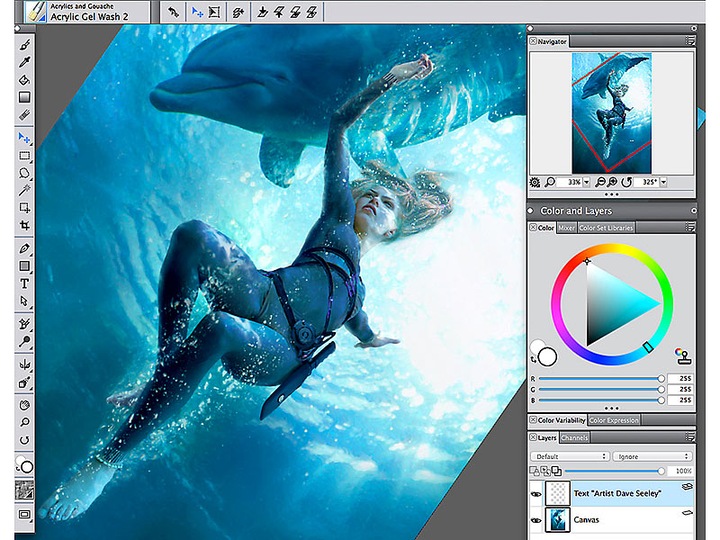This screenshot has width=720, height=540.
Task: Click Transform bounding box icon in property bar
Action: (214, 12)
